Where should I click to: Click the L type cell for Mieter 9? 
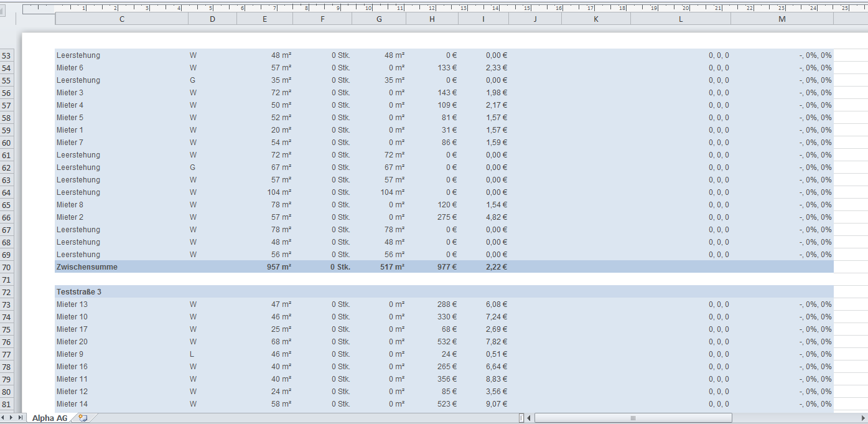pos(213,354)
